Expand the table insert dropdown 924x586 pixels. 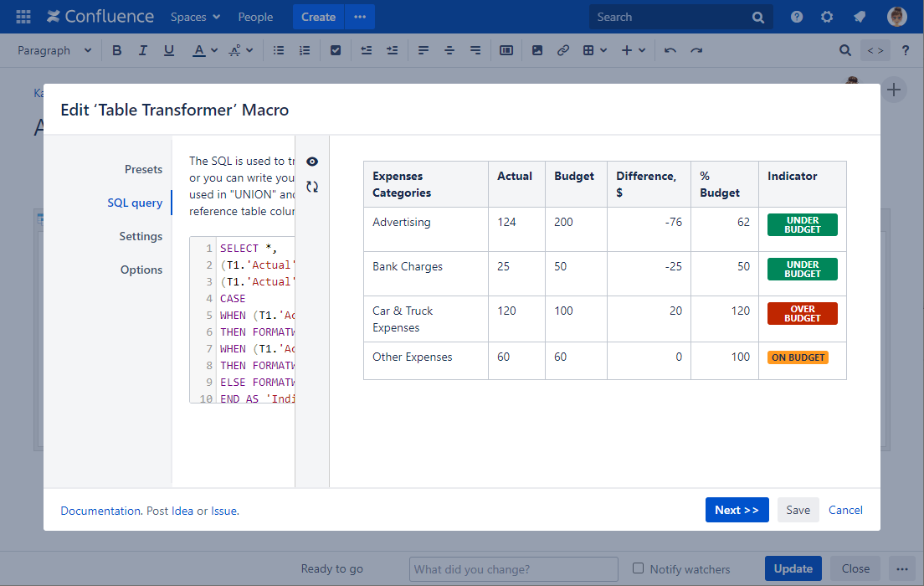coord(594,50)
